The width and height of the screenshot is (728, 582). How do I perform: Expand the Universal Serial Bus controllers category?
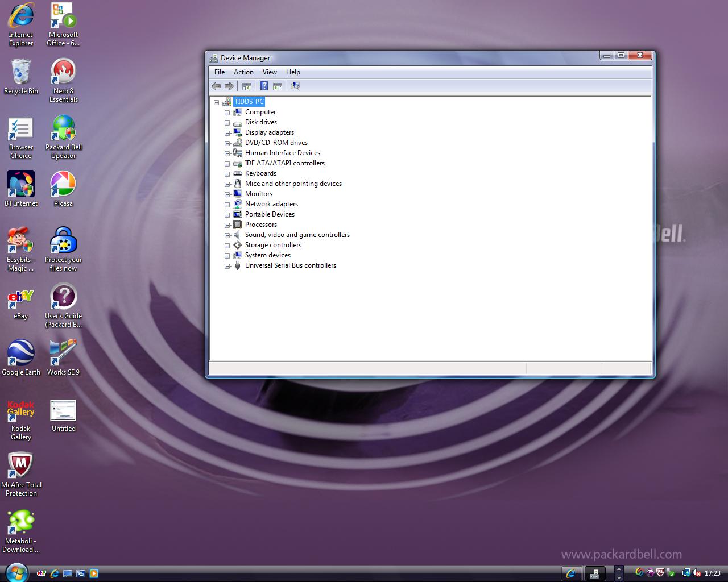point(227,266)
